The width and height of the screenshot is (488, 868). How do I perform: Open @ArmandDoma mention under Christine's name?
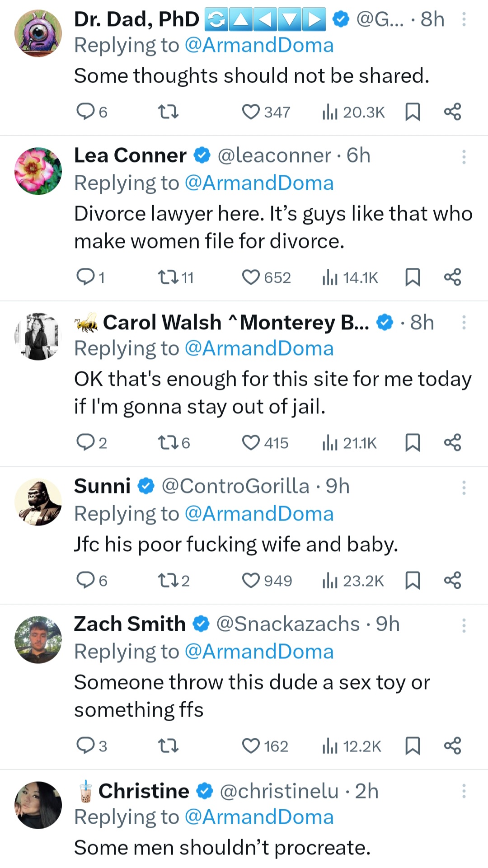point(259,817)
